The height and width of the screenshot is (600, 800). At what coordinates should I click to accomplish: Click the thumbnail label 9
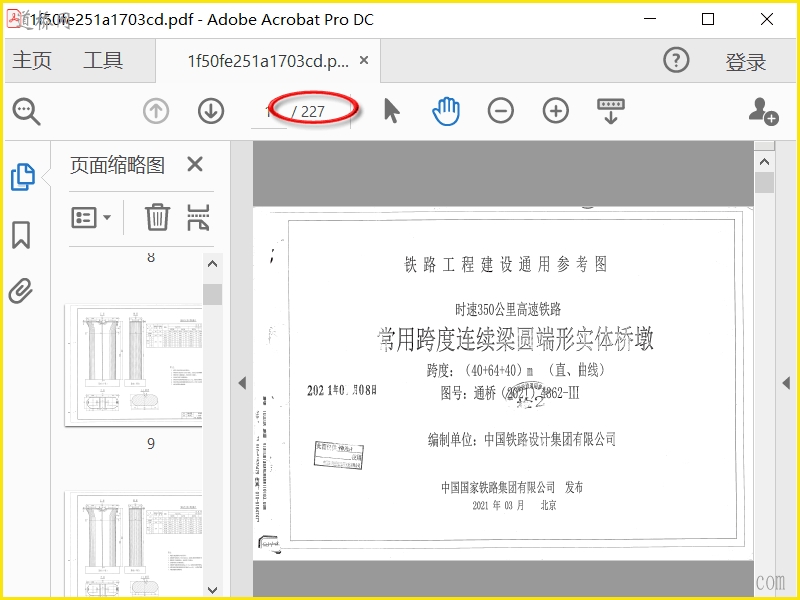click(151, 443)
